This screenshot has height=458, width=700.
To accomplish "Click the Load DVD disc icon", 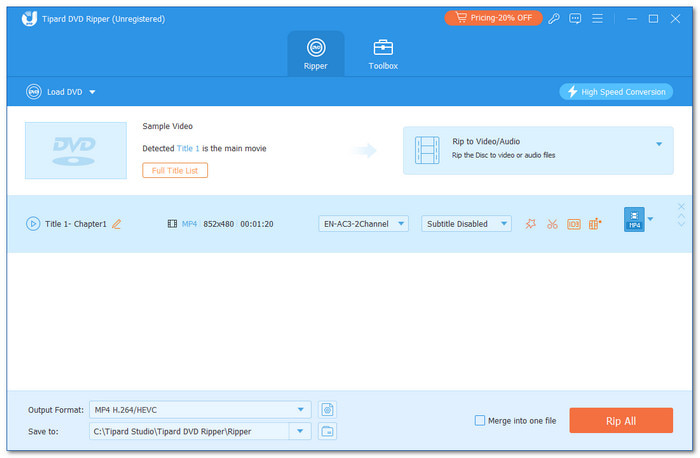I will pos(33,92).
